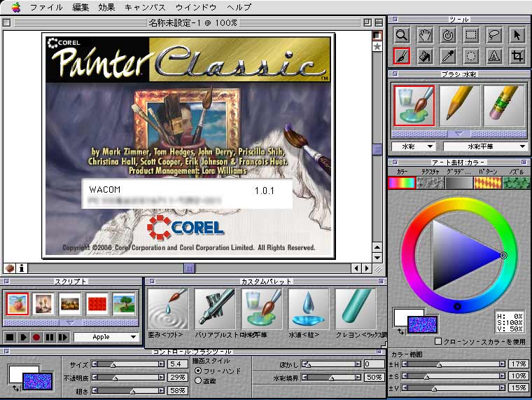Screen dimensions: 532x400
Task: Pick the distortion (歪み) brush in custom palette
Action: (x=168, y=309)
